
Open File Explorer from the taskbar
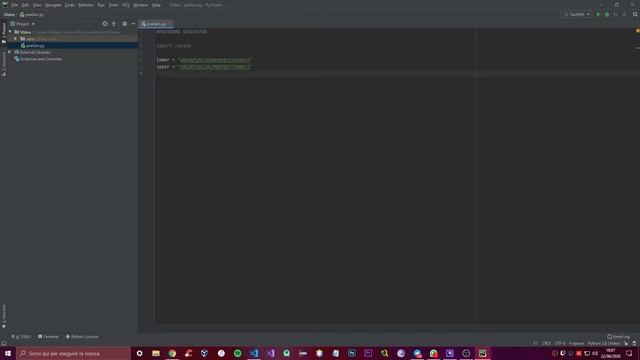point(156,353)
